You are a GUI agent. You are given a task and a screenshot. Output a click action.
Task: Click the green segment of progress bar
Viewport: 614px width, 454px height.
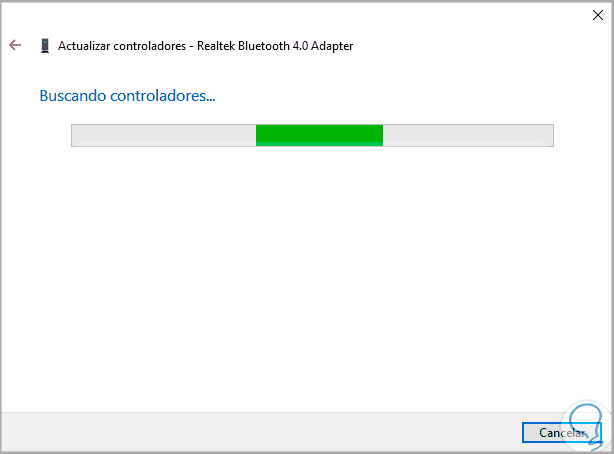coord(319,135)
